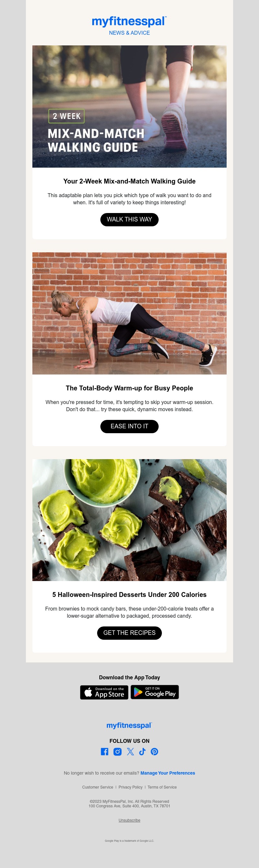This screenshot has width=259, height=868.
Task: Open the Facebook social icon
Action: [105, 751]
